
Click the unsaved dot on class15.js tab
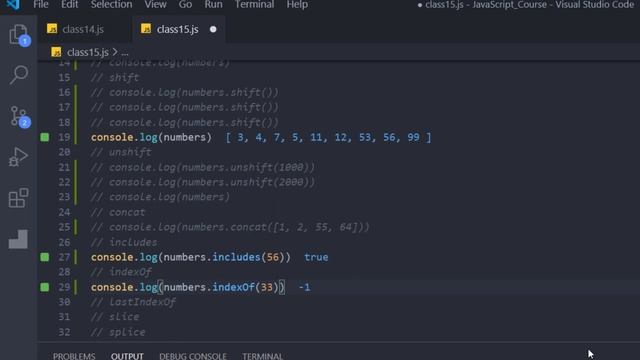(x=213, y=29)
